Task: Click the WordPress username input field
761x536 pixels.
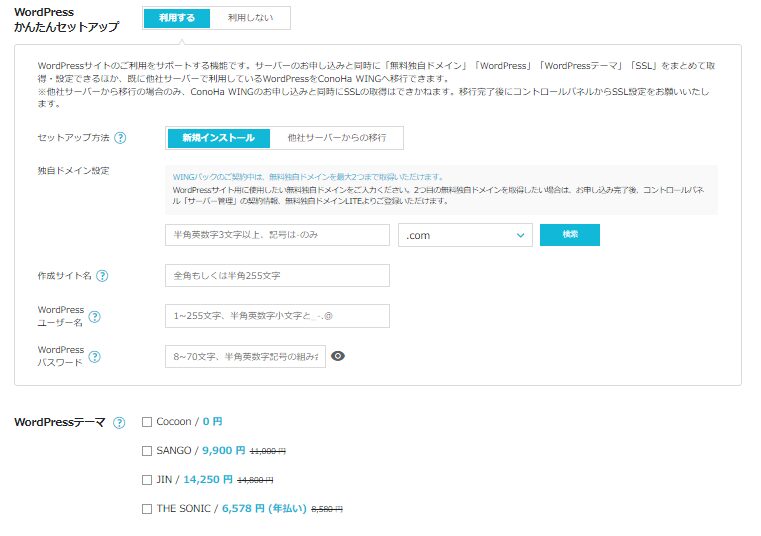Action: pos(277,316)
